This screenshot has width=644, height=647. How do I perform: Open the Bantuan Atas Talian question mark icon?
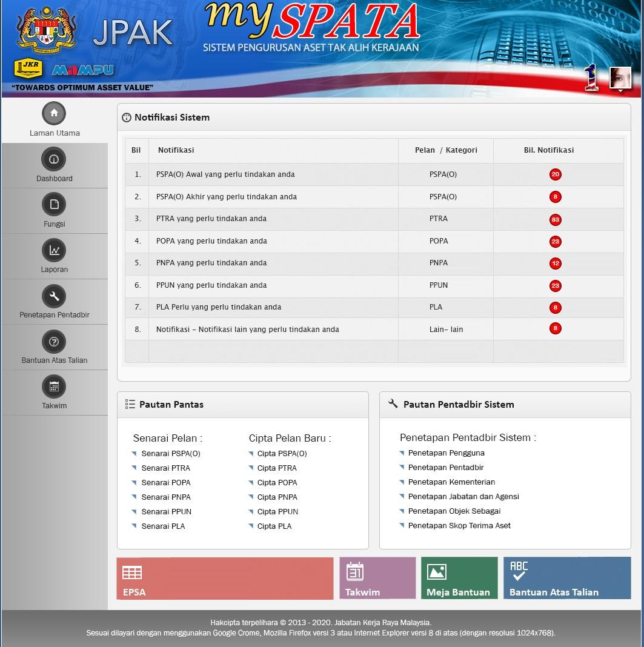[x=53, y=341]
